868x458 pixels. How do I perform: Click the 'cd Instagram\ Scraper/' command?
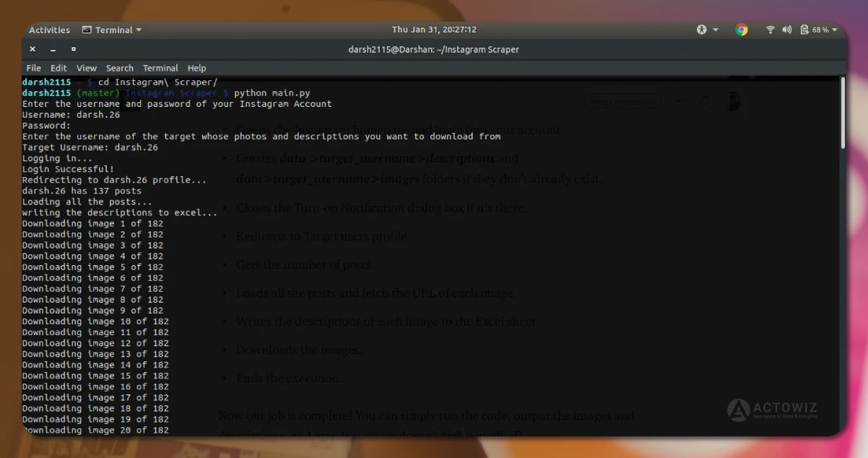pos(157,82)
